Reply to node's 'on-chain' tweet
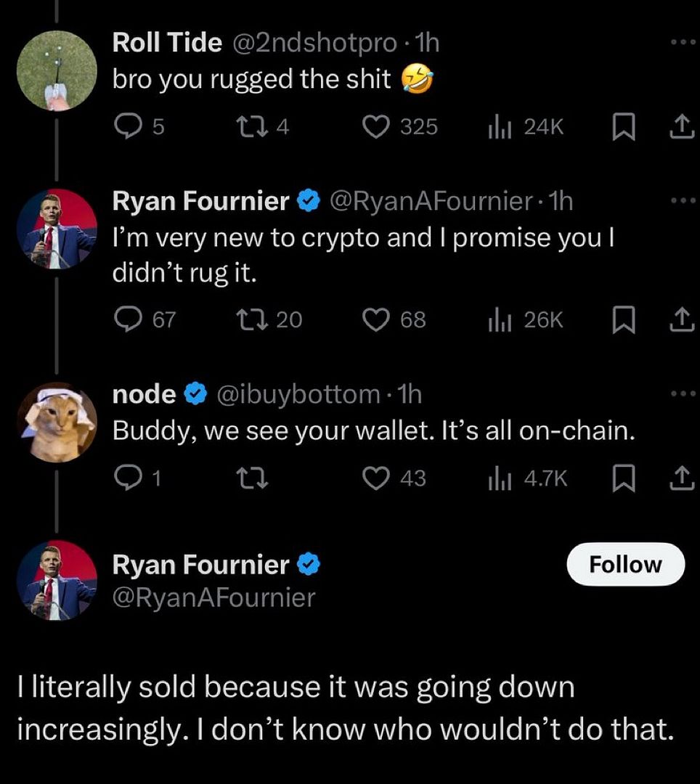Screen dimensions: 700x784 (129, 478)
